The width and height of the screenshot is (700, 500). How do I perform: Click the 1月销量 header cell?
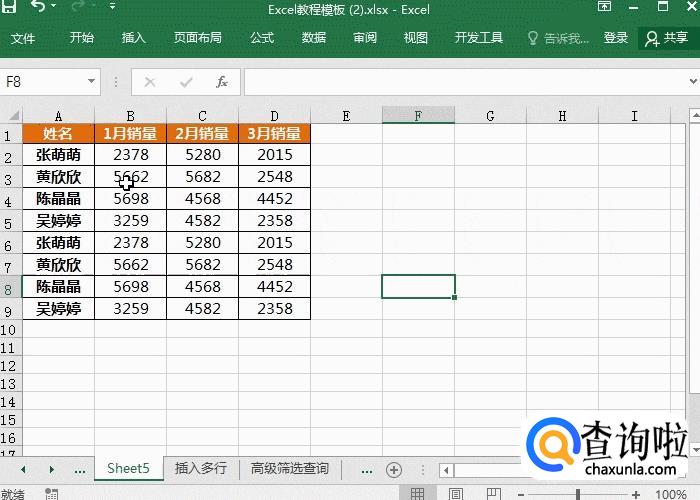[x=130, y=133]
